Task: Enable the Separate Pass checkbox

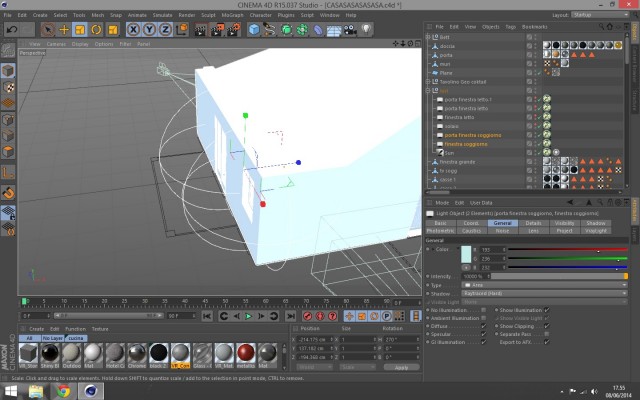Action: tap(547, 334)
